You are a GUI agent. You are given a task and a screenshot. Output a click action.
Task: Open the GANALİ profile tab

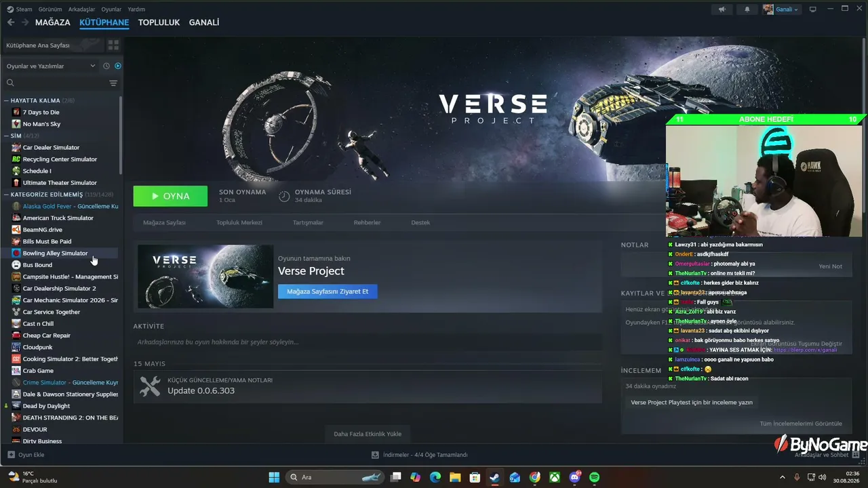204,22
